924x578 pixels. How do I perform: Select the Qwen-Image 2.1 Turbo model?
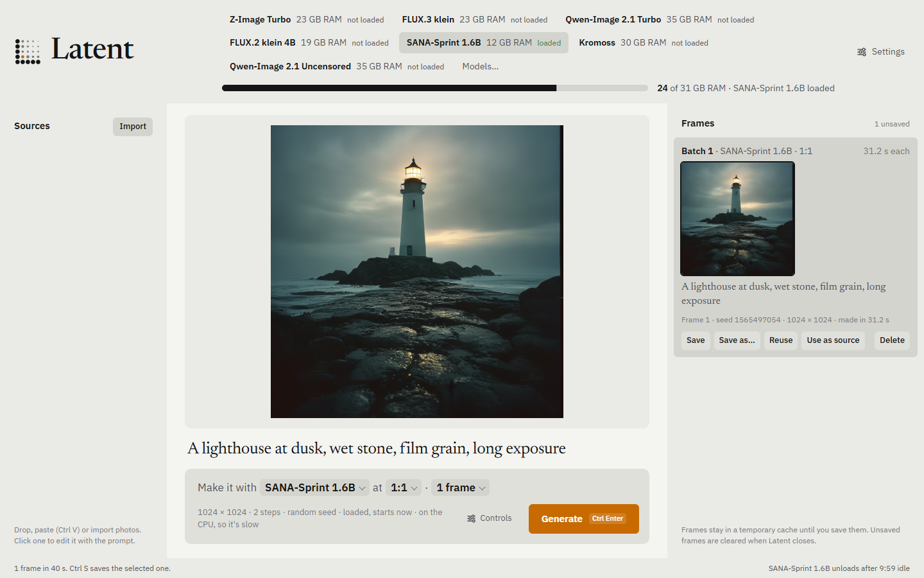tap(660, 20)
